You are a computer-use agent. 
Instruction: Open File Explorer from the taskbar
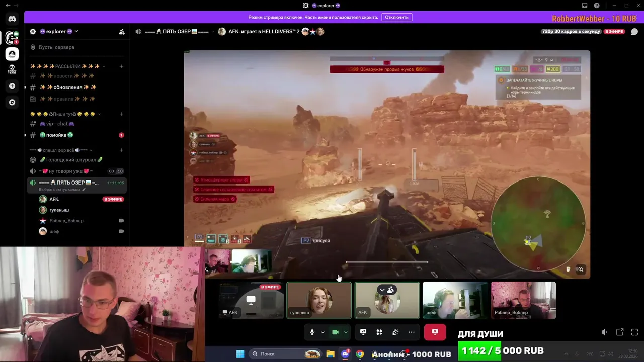tap(330, 354)
